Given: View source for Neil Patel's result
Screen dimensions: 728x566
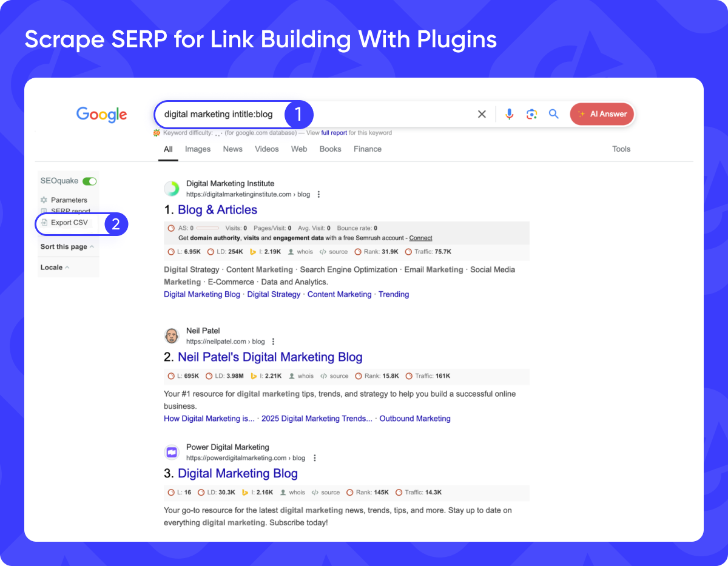Looking at the screenshot, I should point(334,376).
